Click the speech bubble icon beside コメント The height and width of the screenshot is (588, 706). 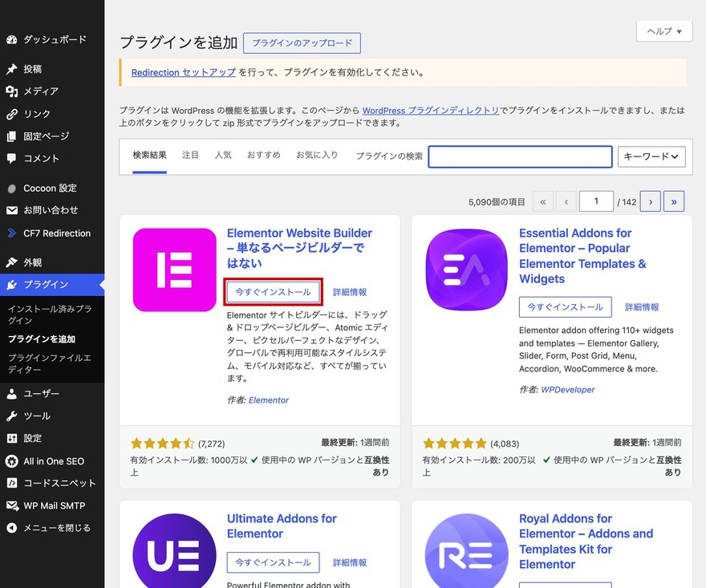point(12,159)
